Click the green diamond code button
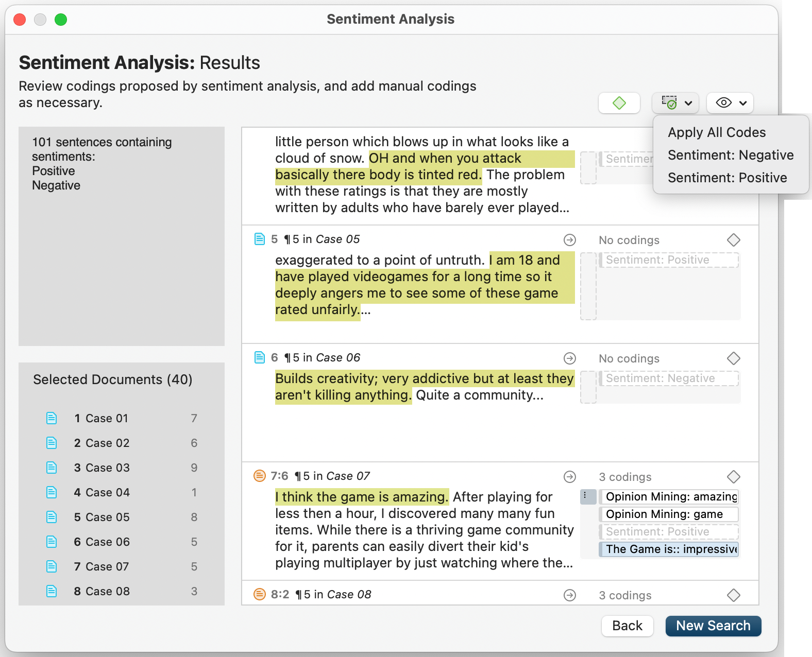 tap(619, 103)
